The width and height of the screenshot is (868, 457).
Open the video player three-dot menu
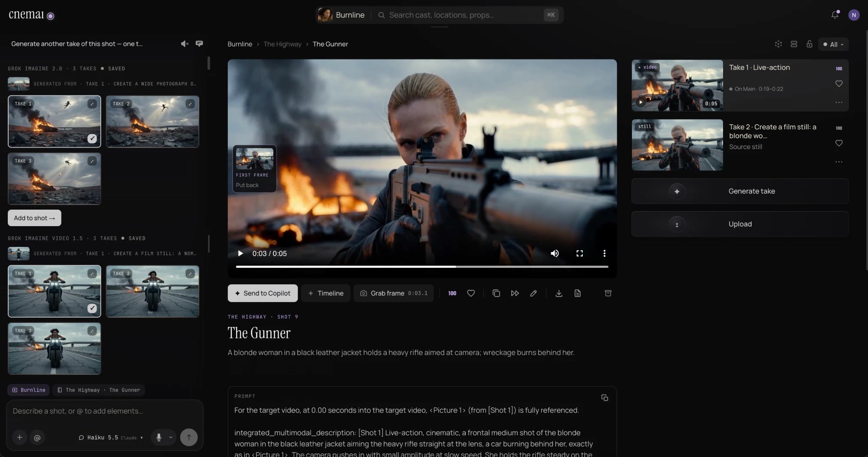604,253
